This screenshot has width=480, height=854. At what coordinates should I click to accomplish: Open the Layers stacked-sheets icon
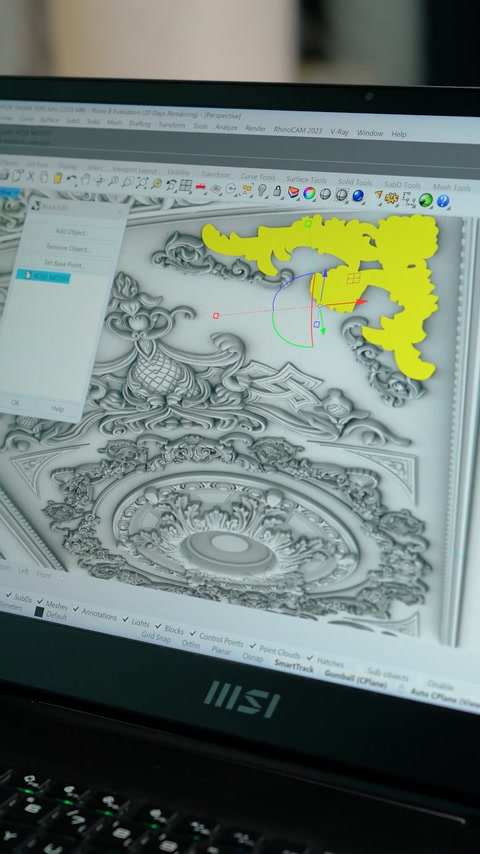tap(294, 192)
